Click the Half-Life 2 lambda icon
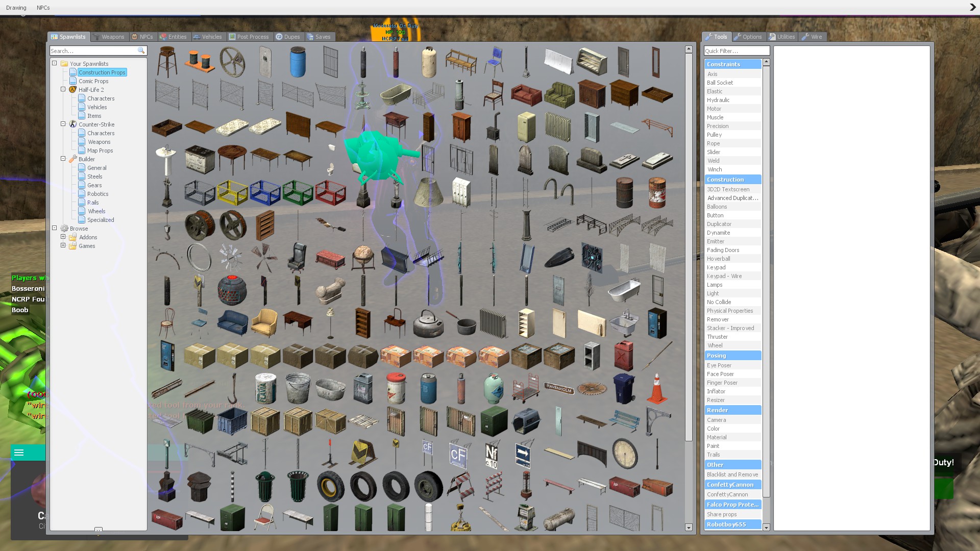Image resolution: width=980 pixels, height=551 pixels. pos(73,90)
